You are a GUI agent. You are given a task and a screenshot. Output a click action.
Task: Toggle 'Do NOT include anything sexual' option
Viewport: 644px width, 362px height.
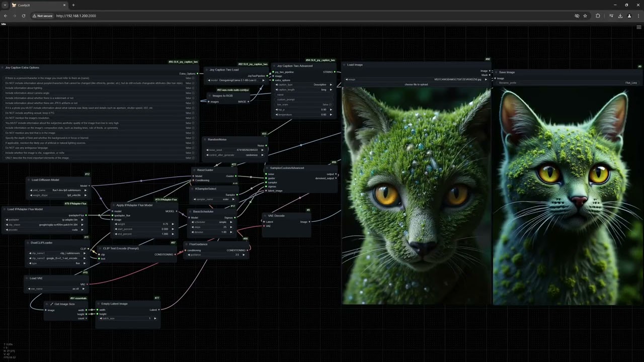pos(100,113)
